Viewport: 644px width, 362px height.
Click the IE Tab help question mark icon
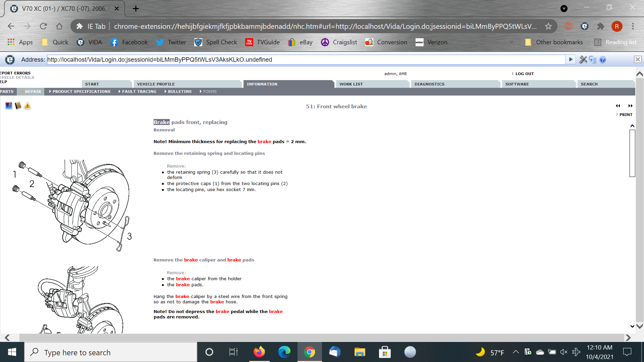602,60
